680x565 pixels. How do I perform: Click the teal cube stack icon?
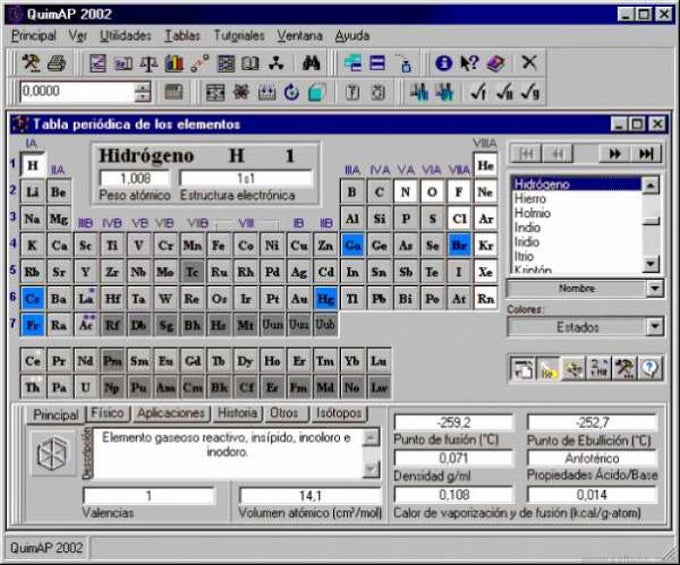point(317,92)
